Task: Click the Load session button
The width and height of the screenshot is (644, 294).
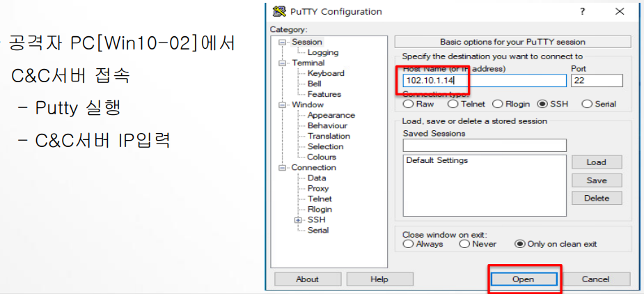Action: pyautogui.click(x=597, y=162)
